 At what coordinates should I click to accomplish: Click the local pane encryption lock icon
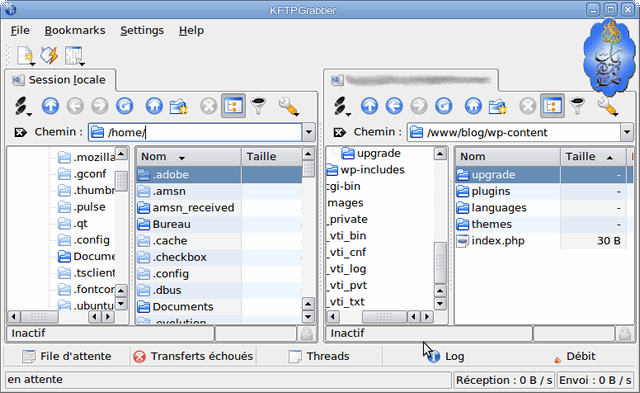307,333
